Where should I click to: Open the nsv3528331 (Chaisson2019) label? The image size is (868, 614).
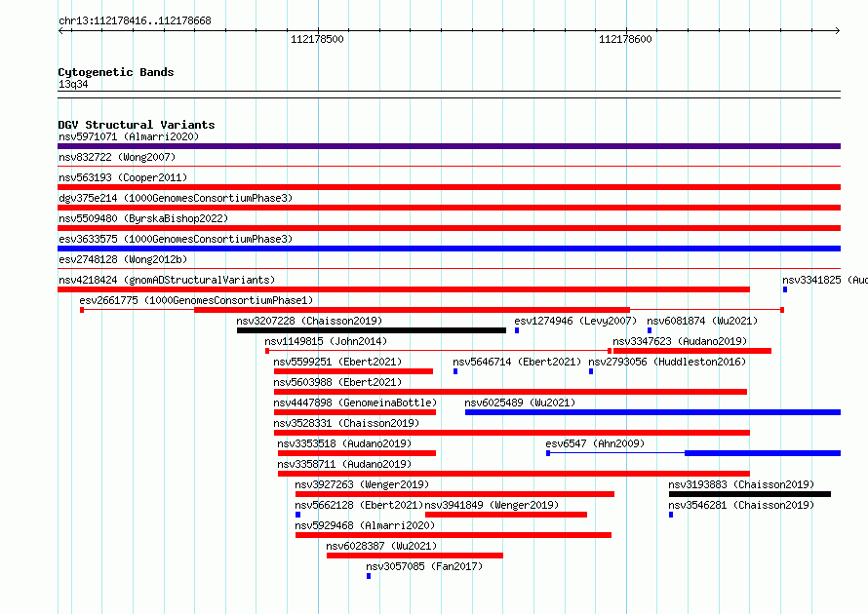click(x=346, y=423)
